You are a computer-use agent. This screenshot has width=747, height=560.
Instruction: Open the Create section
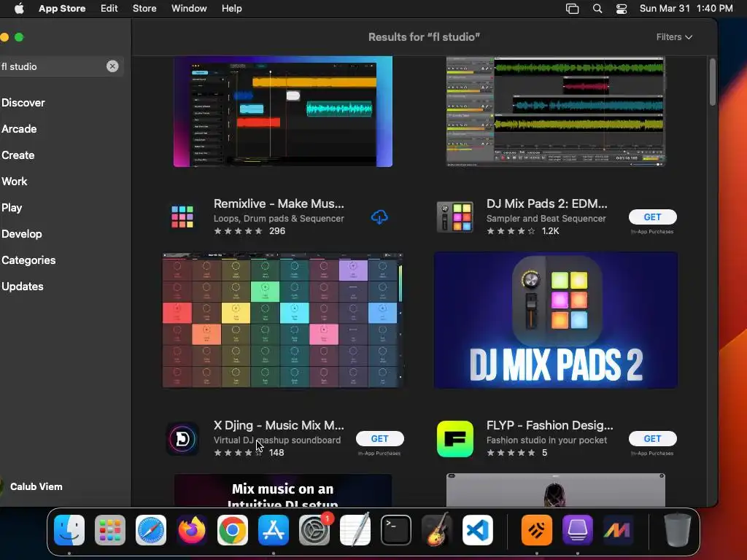18,155
